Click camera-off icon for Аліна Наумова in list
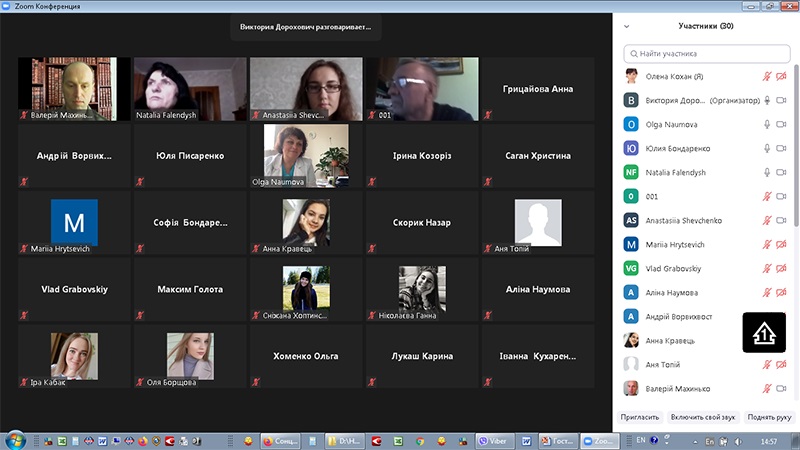 pyautogui.click(x=781, y=292)
